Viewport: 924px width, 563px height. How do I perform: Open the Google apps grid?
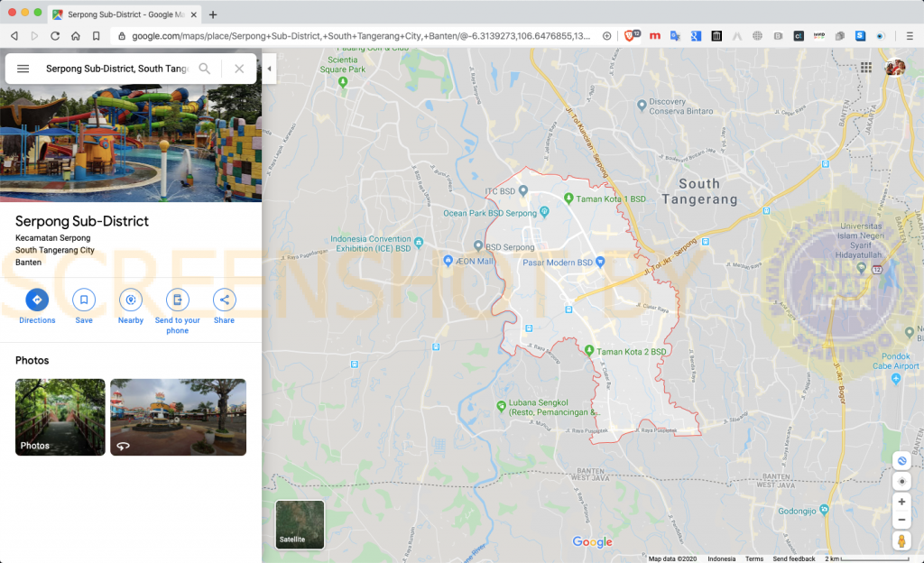pyautogui.click(x=865, y=67)
